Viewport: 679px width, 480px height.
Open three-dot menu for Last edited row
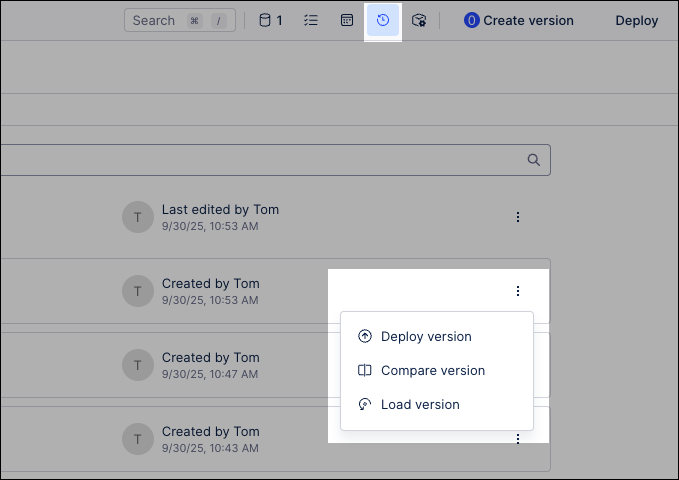point(517,217)
